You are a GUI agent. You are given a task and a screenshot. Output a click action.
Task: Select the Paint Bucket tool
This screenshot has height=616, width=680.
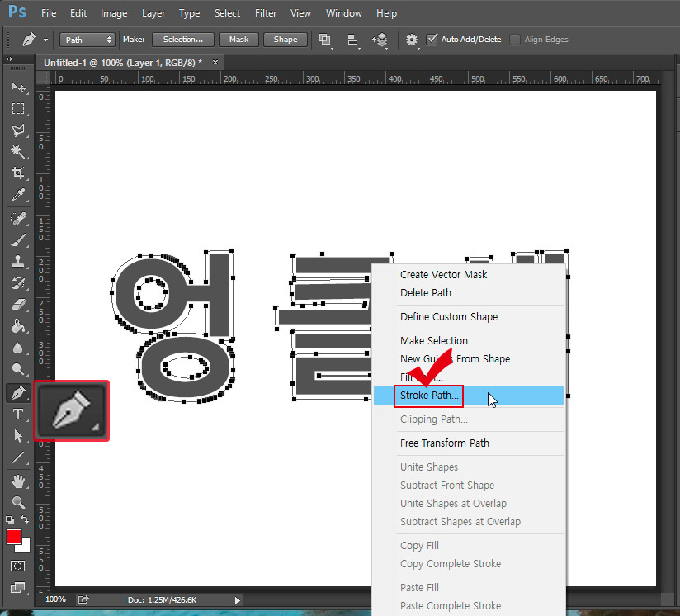pyautogui.click(x=18, y=326)
